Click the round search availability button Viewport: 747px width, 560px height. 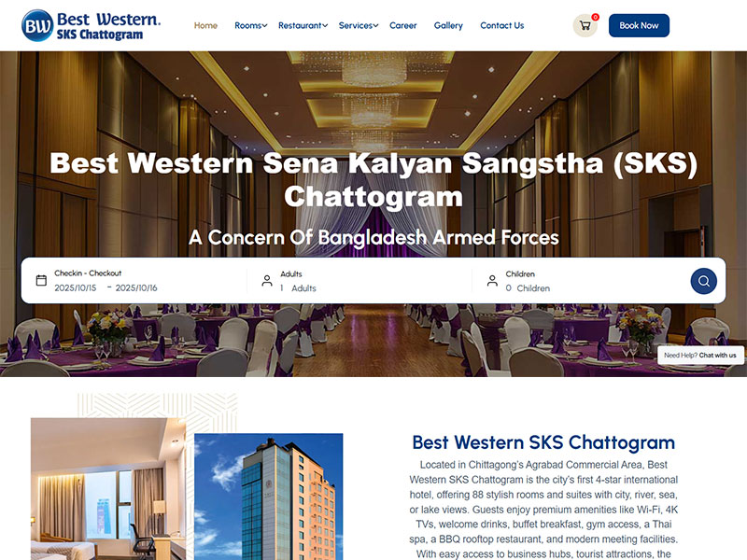[704, 281]
